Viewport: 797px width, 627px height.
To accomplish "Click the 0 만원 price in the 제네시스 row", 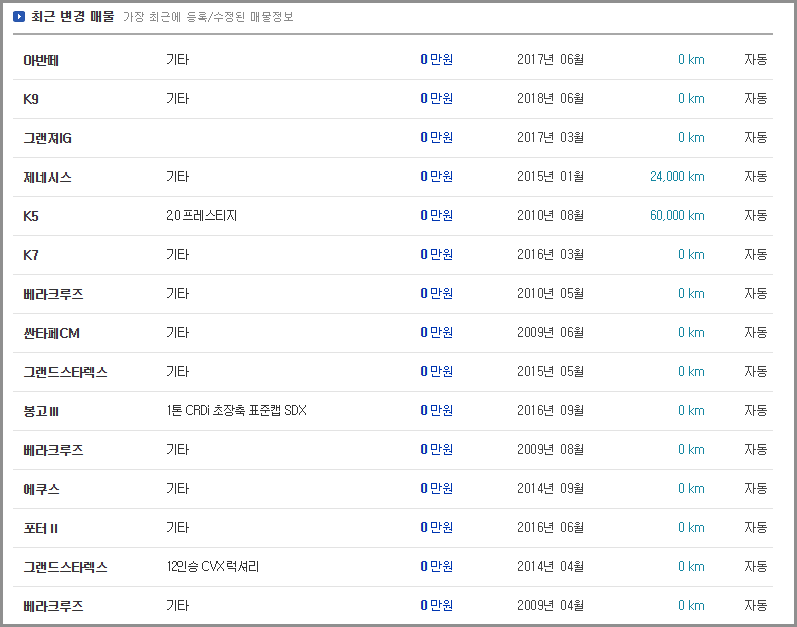I will point(437,177).
